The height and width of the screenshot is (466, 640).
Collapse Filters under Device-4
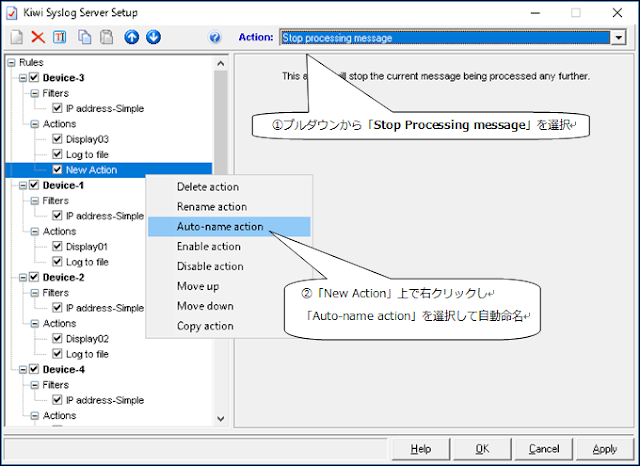[x=35, y=386]
